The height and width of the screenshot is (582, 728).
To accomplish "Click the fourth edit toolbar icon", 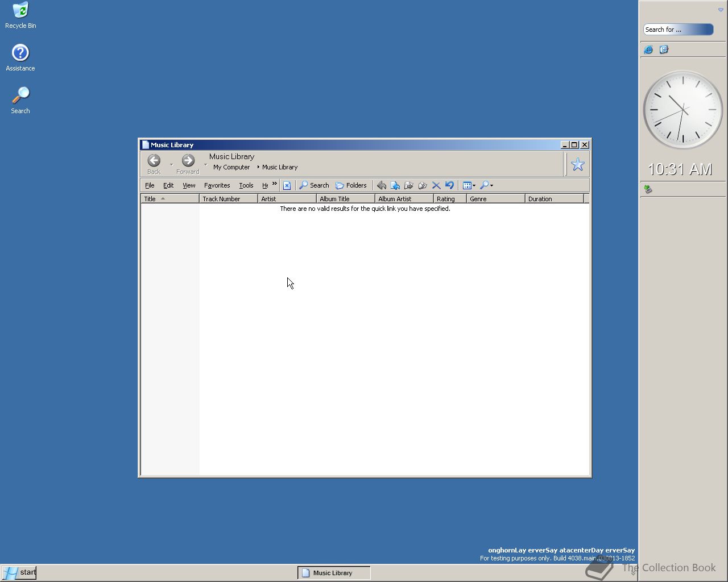I will point(423,185).
